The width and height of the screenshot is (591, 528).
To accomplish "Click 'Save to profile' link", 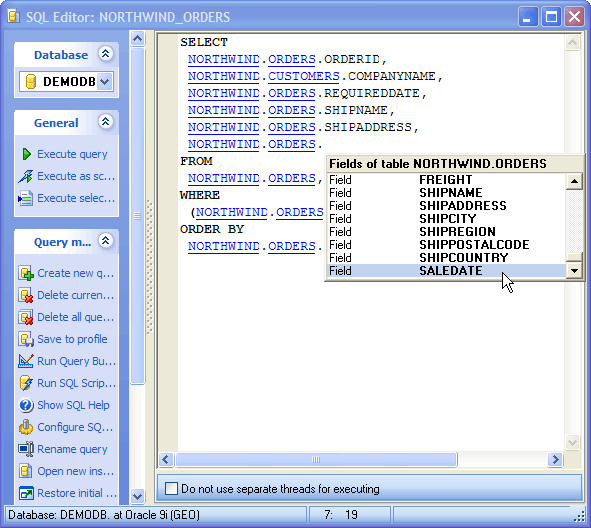I will pyautogui.click(x=72, y=339).
